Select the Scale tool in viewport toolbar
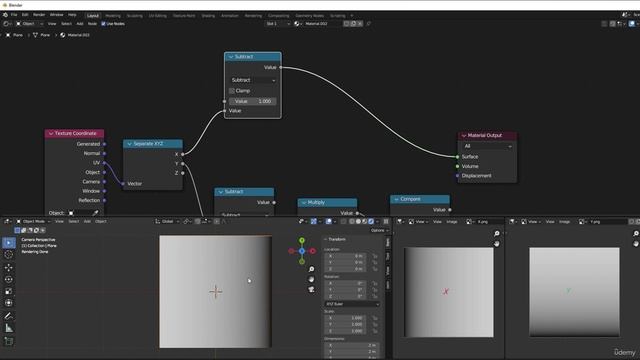 [x=9, y=291]
